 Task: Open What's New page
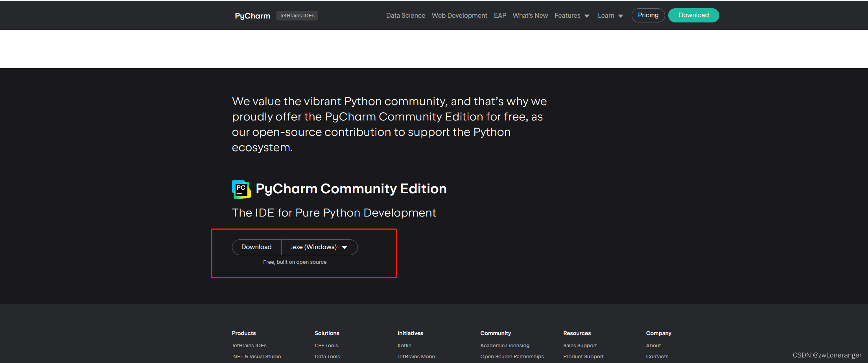pos(530,15)
